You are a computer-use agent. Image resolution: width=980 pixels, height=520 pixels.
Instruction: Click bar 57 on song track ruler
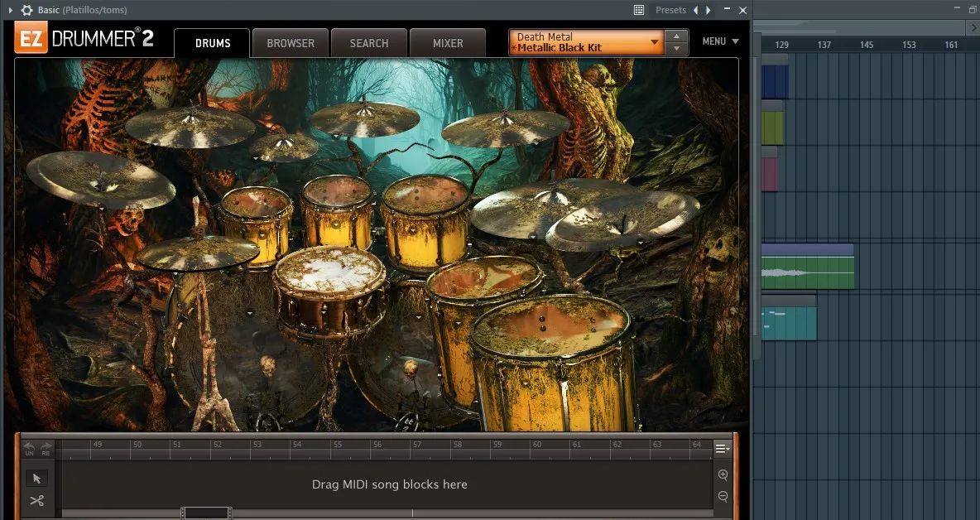point(417,445)
